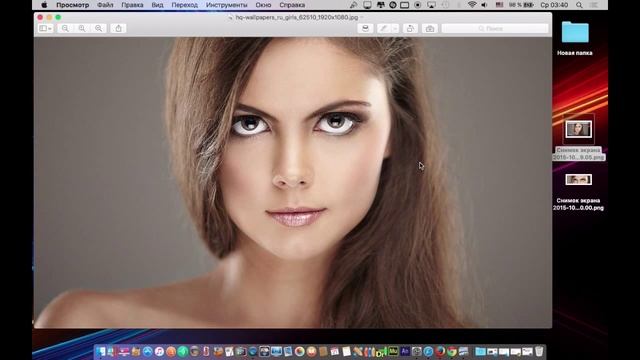The height and width of the screenshot is (360, 640).
Task: Click the window title hq-wallpapers_ru_girls jpg
Action: tap(297, 17)
